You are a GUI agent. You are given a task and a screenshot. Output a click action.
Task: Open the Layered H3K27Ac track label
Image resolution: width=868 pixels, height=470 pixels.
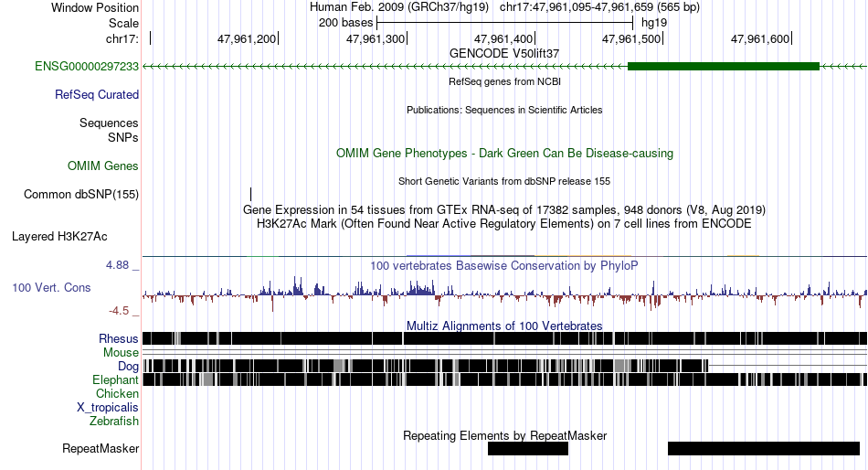pyautogui.click(x=59, y=237)
